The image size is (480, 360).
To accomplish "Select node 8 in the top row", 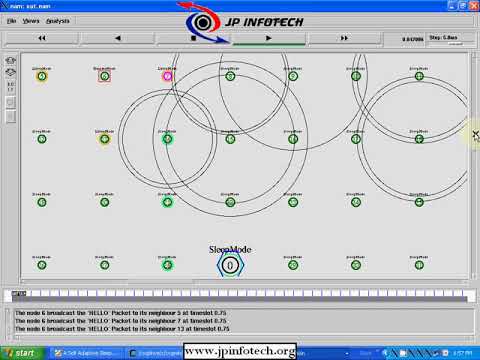I will tap(230, 76).
